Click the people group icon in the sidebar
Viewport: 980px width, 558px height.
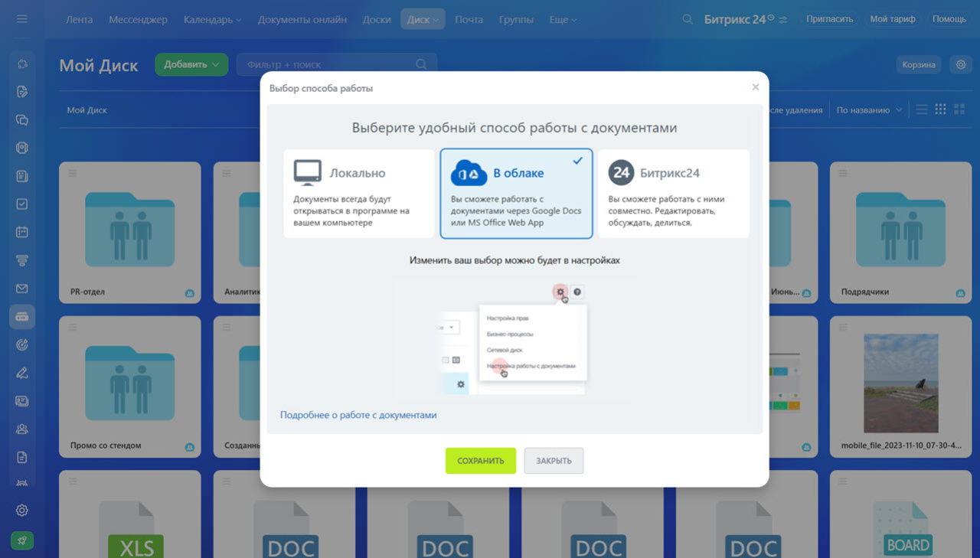click(21, 429)
